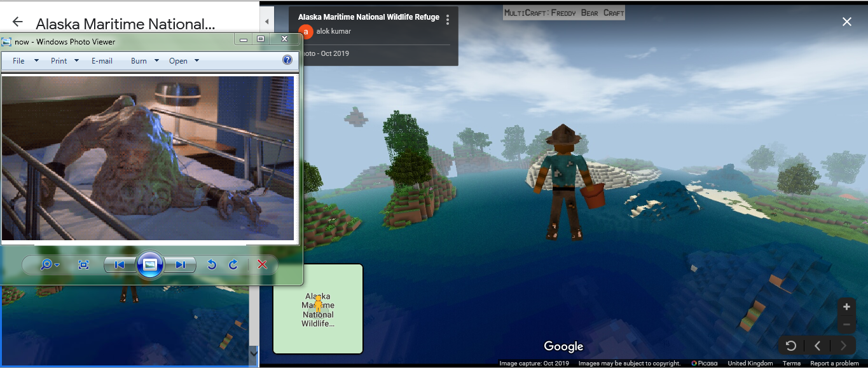The width and height of the screenshot is (868, 368).
Task: Collapse the side panel with the left arrow
Action: pyautogui.click(x=266, y=22)
